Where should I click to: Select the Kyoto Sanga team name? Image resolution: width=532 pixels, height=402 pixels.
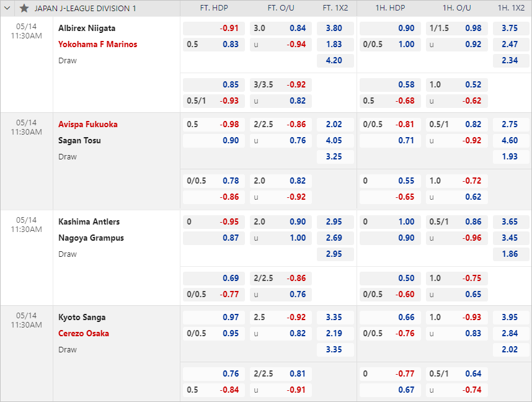click(82, 318)
